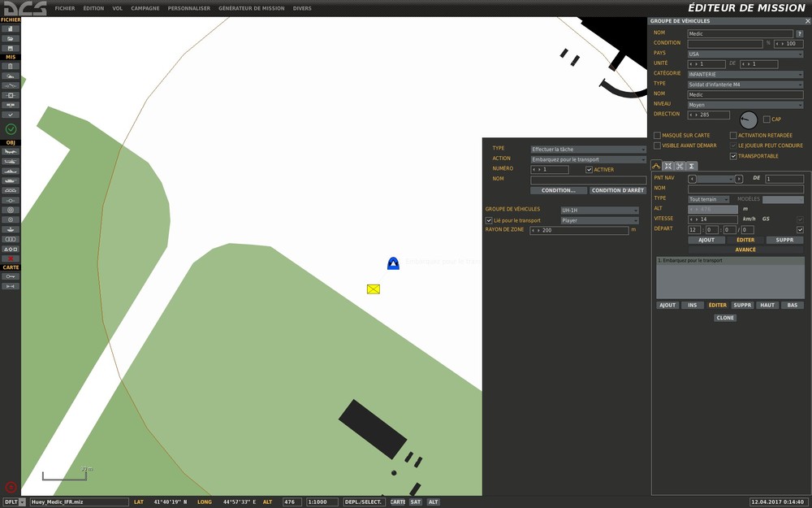Select the yellow infantry unit marker on map
Image resolution: width=812 pixels, height=508 pixels.
click(x=374, y=289)
